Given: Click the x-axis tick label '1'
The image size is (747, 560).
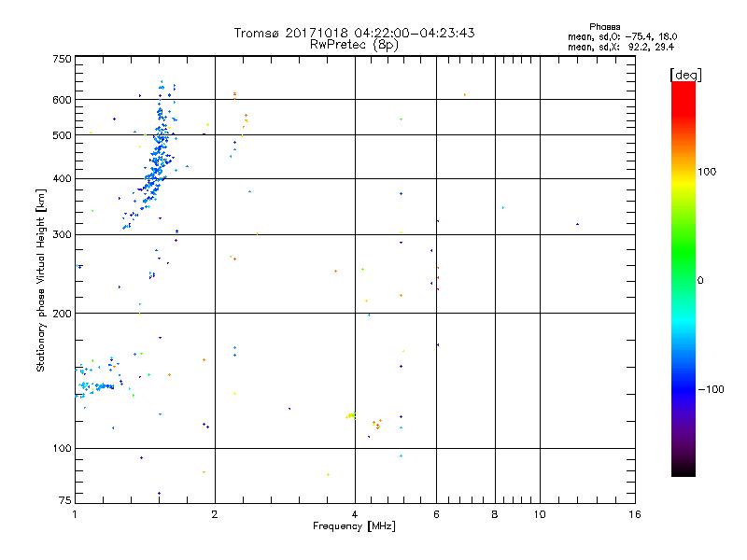Looking at the screenshot, I should point(75,514).
